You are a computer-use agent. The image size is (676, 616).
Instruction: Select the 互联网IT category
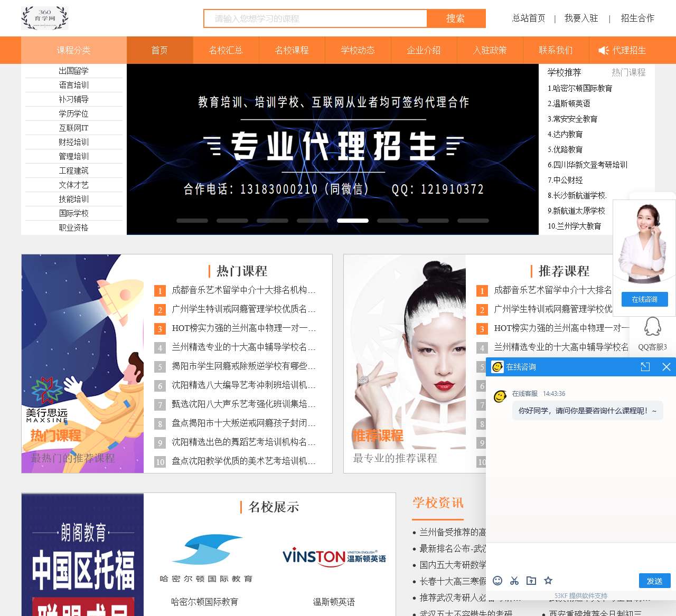(x=74, y=128)
